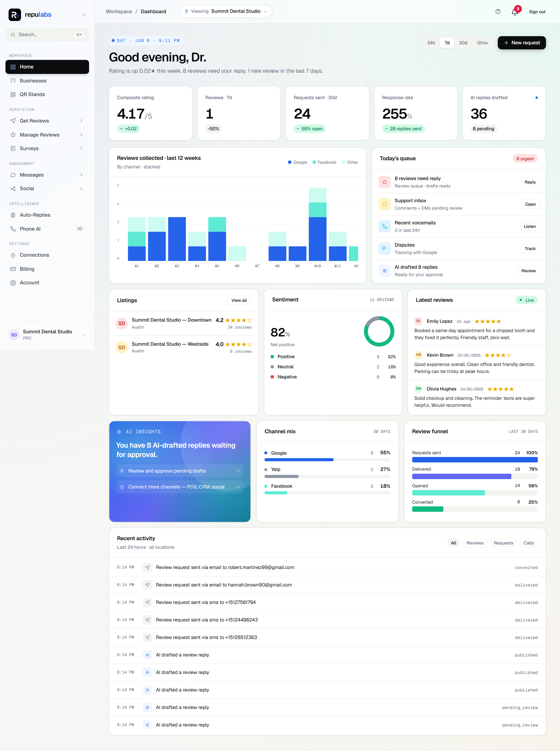
Task: Open the notifications bell icon
Action: click(514, 12)
